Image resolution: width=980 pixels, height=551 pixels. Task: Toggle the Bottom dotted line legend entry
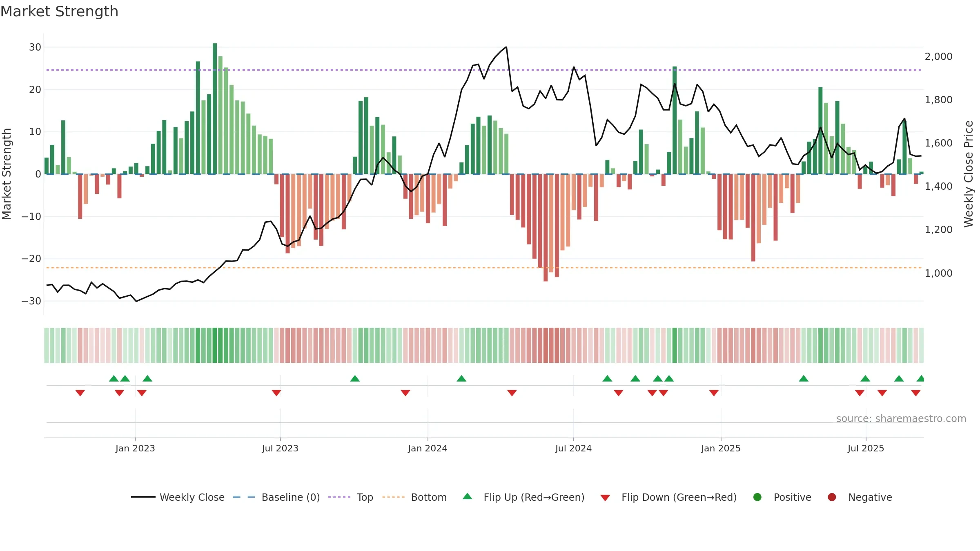pos(414,497)
